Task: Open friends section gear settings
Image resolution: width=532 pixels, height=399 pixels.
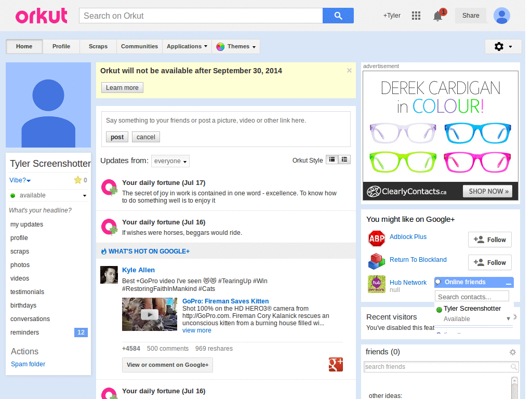Action: (x=513, y=352)
